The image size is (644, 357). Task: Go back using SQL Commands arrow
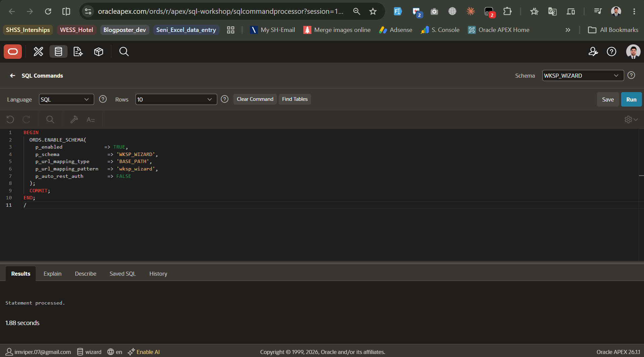pyautogui.click(x=12, y=76)
